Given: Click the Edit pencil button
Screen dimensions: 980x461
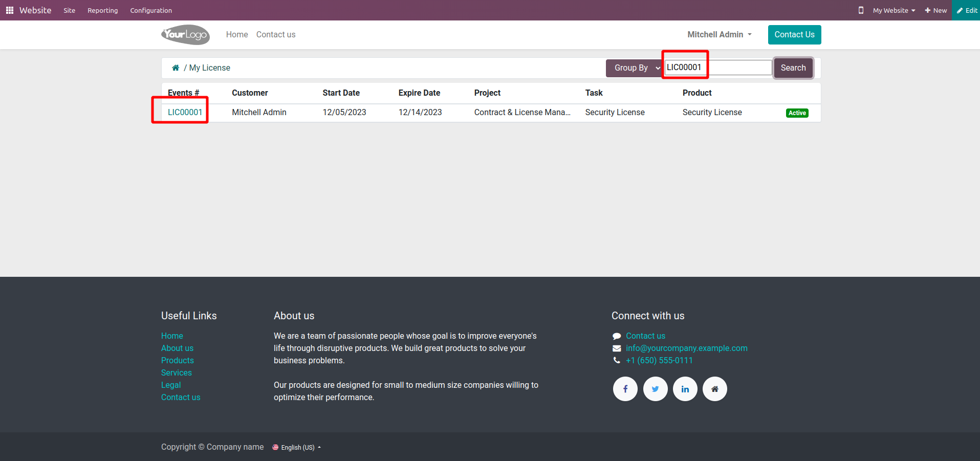Looking at the screenshot, I should pyautogui.click(x=966, y=10).
